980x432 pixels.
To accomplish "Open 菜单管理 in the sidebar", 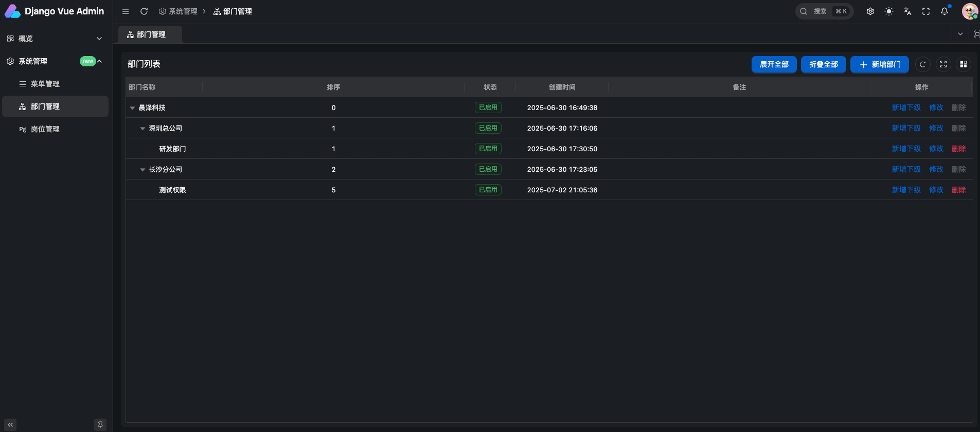I will click(45, 84).
